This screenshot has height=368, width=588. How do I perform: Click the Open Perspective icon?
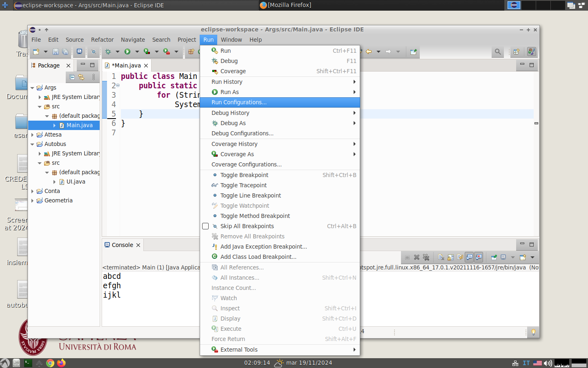click(516, 52)
